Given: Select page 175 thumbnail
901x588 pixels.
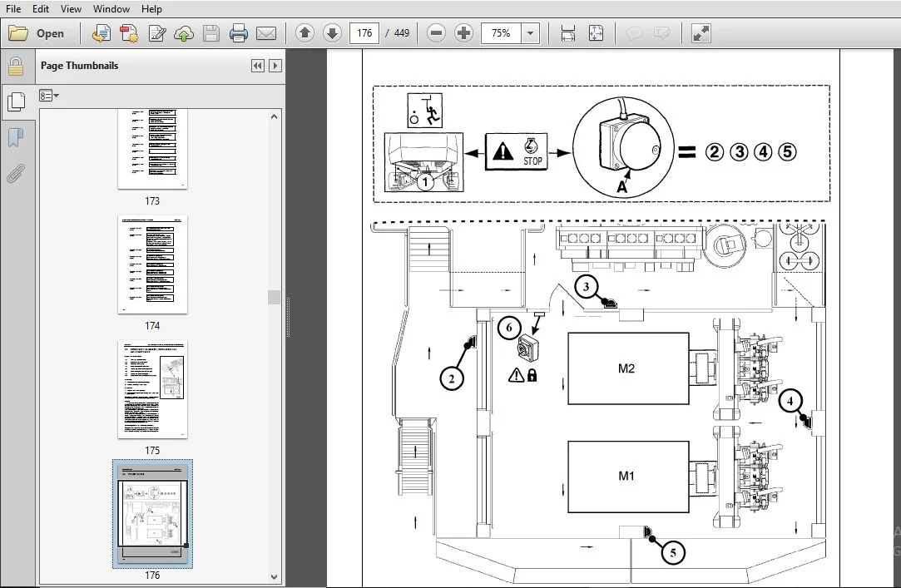Looking at the screenshot, I should pos(153,390).
